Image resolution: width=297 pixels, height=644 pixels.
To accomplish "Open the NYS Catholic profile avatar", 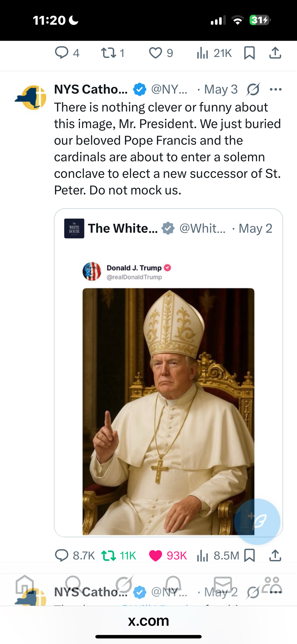I will (31, 97).
